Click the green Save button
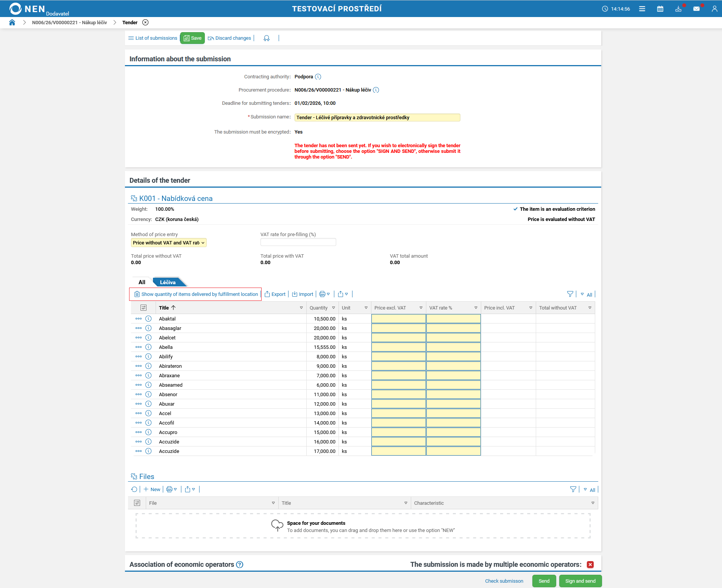 click(x=192, y=38)
